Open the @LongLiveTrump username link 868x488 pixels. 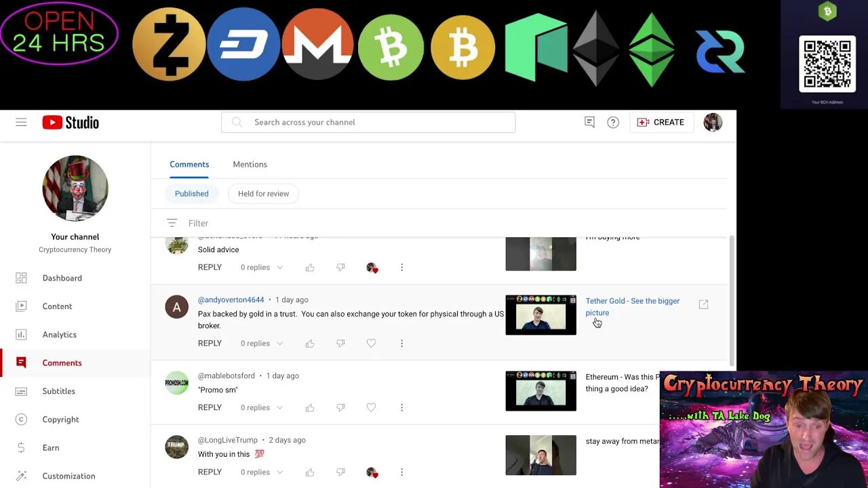coord(228,440)
